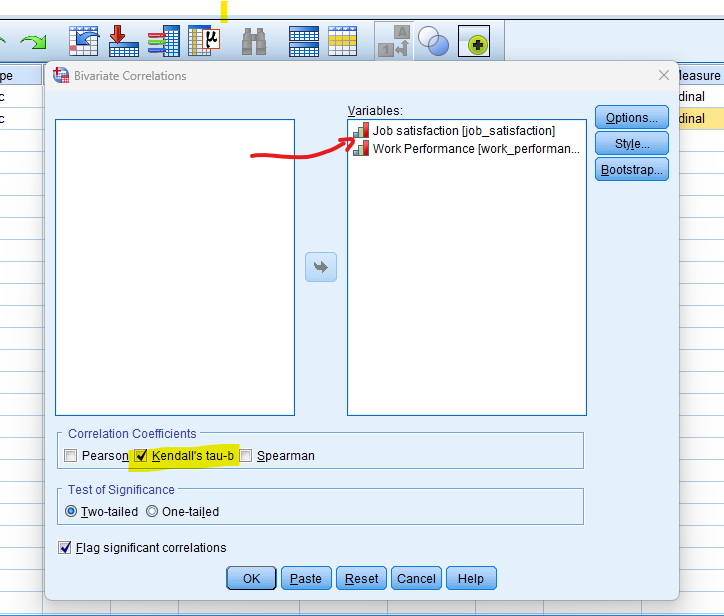The height and width of the screenshot is (616, 724).
Task: Open the Help button
Action: 471,578
